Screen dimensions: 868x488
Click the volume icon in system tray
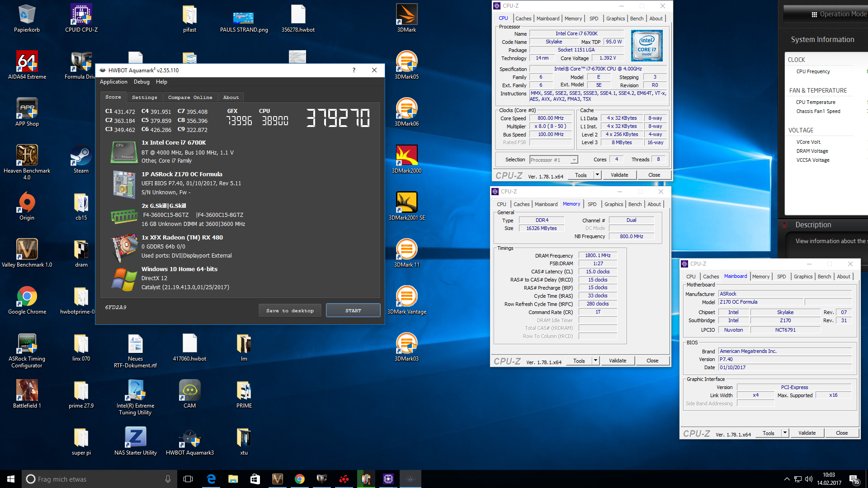pos(809,479)
